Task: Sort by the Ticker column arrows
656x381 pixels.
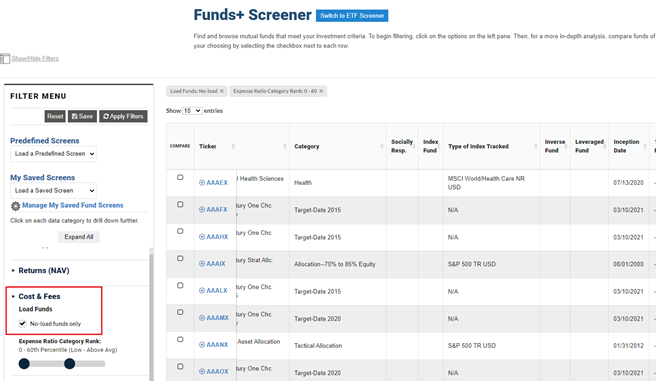Action: [x=233, y=146]
